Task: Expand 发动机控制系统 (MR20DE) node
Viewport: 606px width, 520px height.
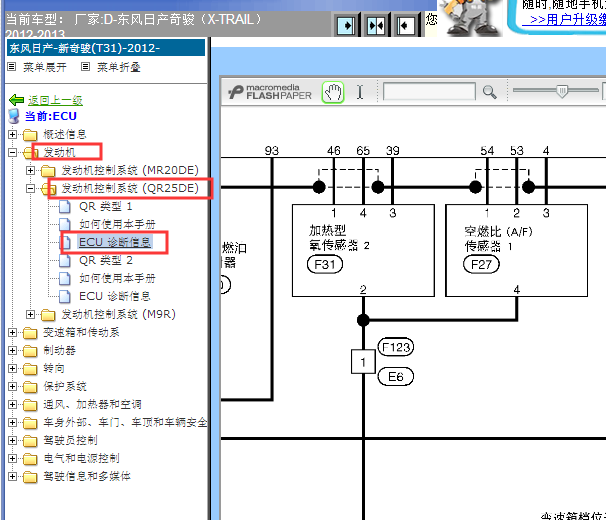Action: click(31, 170)
